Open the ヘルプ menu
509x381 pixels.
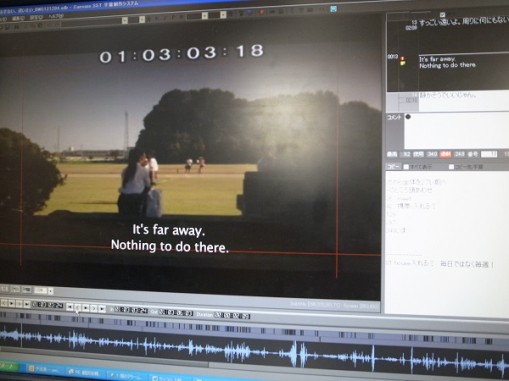point(56,16)
